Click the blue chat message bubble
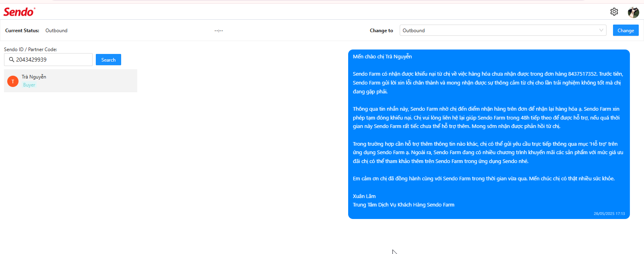 pos(489,134)
